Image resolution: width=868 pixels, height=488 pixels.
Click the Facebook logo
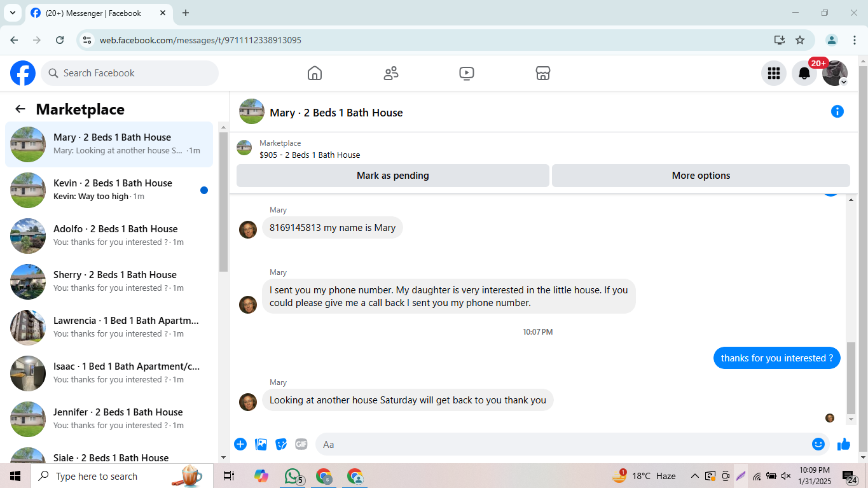(x=23, y=73)
